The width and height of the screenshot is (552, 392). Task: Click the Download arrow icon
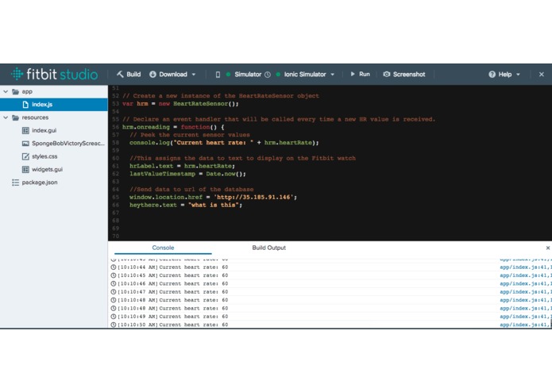152,74
